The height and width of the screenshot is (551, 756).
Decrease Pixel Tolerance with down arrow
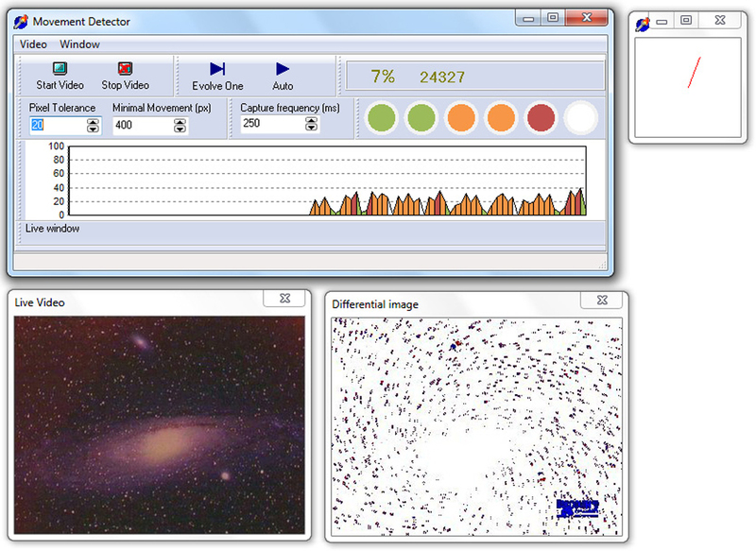93,129
